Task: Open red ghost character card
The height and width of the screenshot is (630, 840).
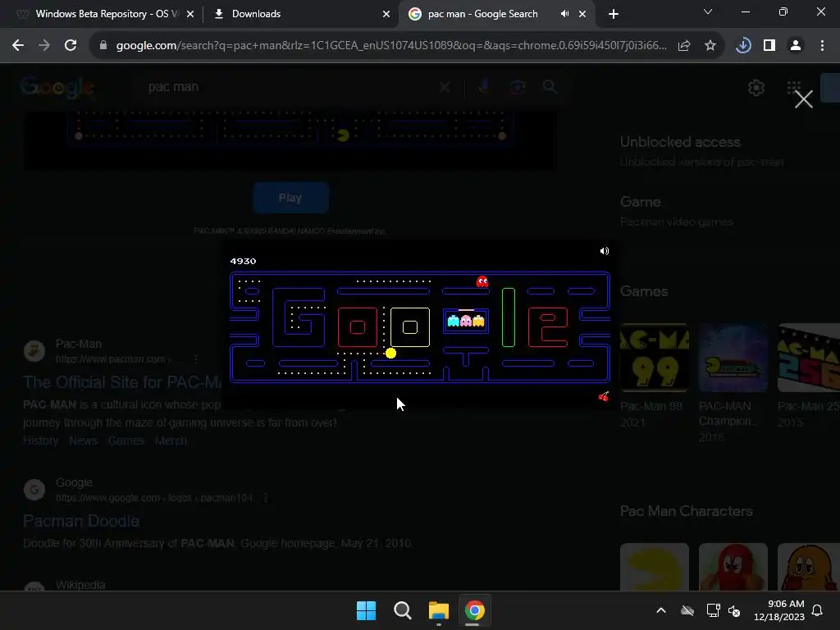Action: point(733,567)
